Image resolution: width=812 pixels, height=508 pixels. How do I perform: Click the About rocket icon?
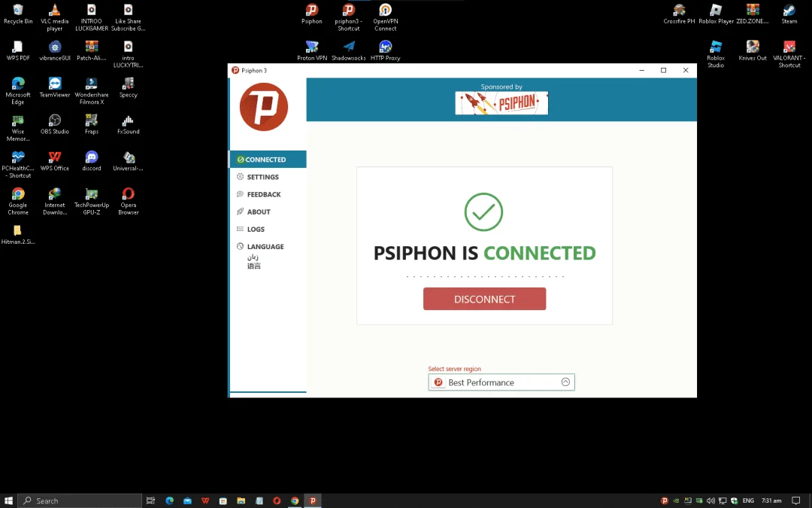(240, 211)
